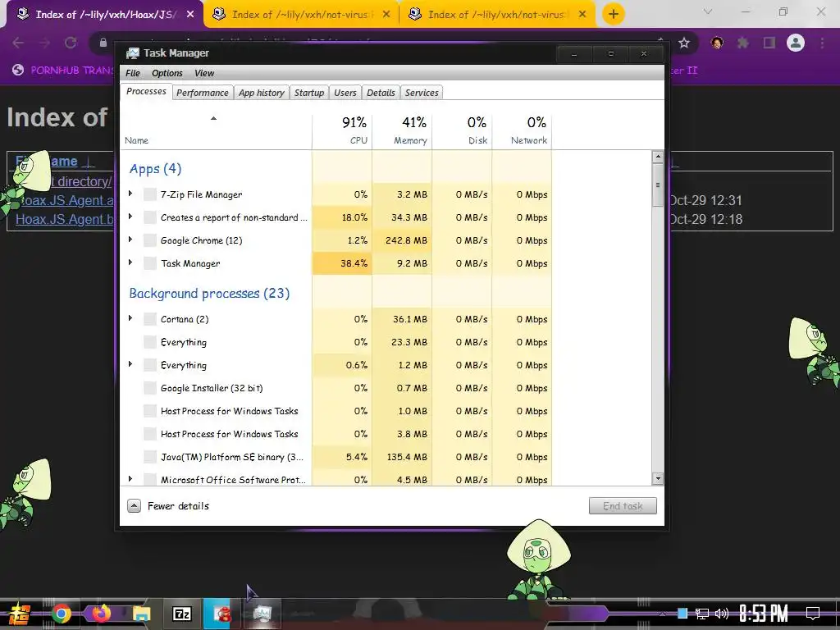Open the Chrome tab search chevron

(708, 11)
